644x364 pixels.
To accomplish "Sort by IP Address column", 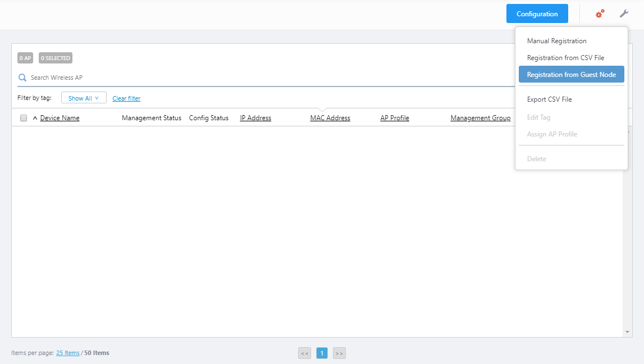I will coord(255,118).
